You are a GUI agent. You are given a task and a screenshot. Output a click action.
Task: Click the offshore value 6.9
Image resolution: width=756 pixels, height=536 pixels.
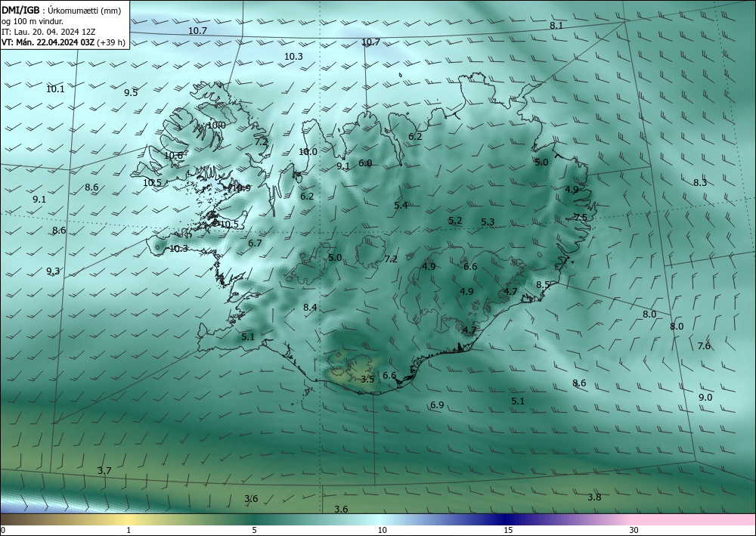click(437, 405)
